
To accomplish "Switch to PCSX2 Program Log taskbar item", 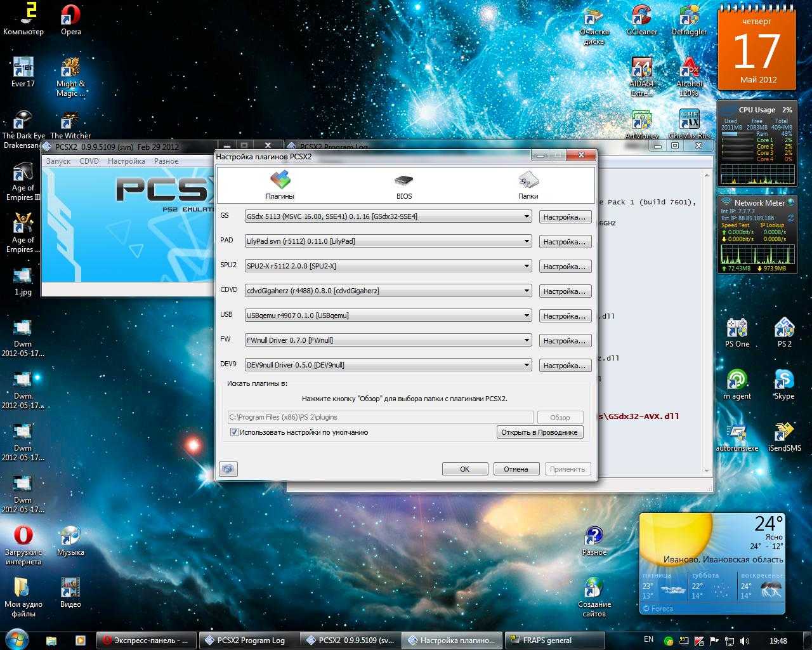I will coord(249,640).
